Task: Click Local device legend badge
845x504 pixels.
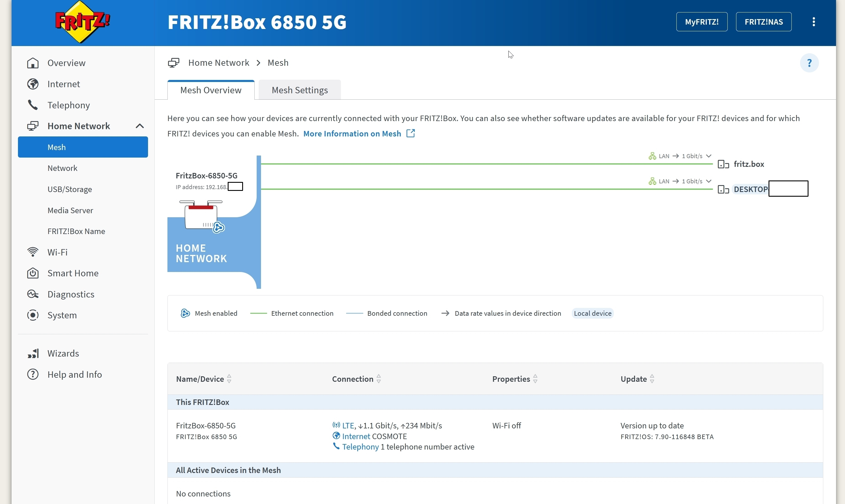Action: coord(593,313)
